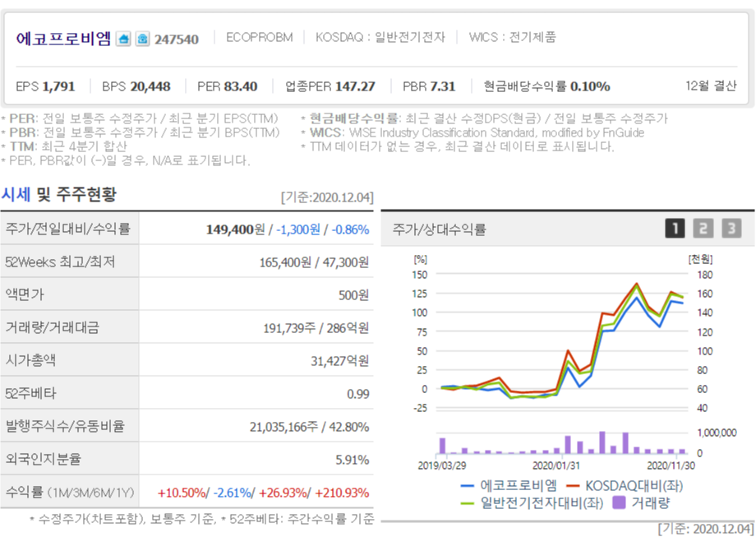Toggle the 에코프로비엠 blue legend entry

click(x=509, y=486)
